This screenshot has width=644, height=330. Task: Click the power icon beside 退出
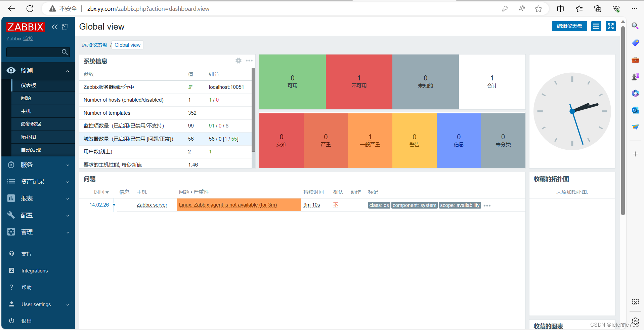click(x=11, y=321)
